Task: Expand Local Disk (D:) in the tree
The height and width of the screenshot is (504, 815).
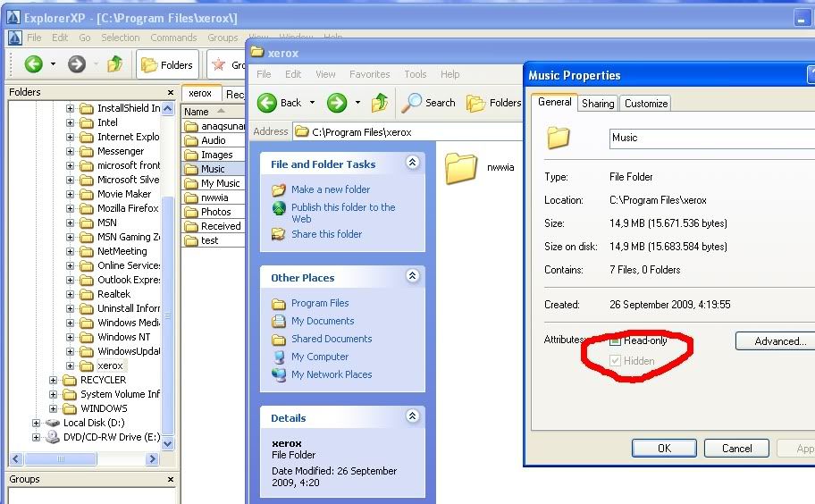Action: 36,423
